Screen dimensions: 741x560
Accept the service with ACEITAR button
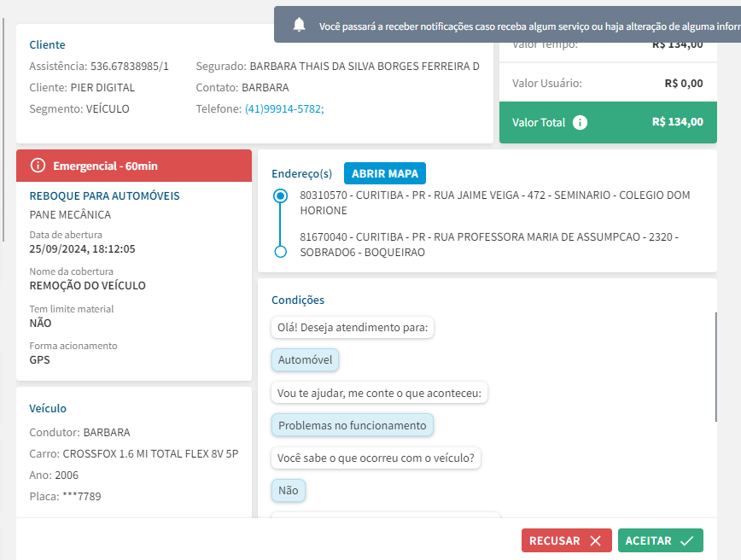click(660, 540)
